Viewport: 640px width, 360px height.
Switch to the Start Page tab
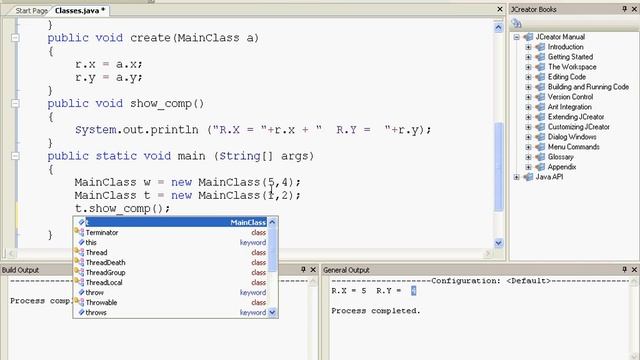click(x=31, y=11)
